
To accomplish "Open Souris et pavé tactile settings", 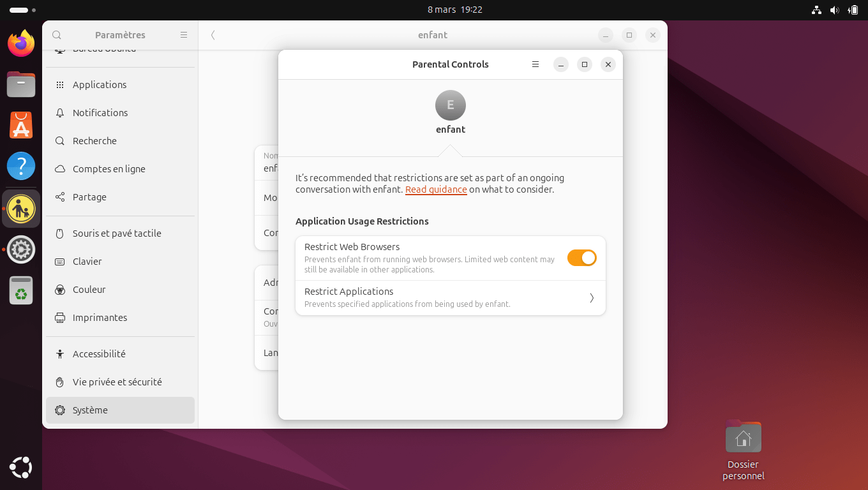I will pyautogui.click(x=120, y=234).
